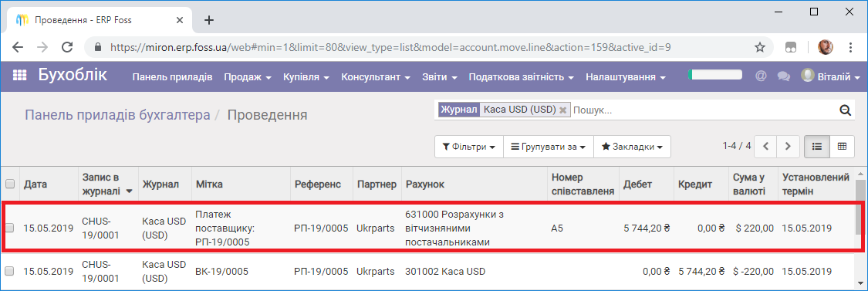868x291 pixels.
Task: Go to previous page arrow
Action: pyautogui.click(x=765, y=147)
